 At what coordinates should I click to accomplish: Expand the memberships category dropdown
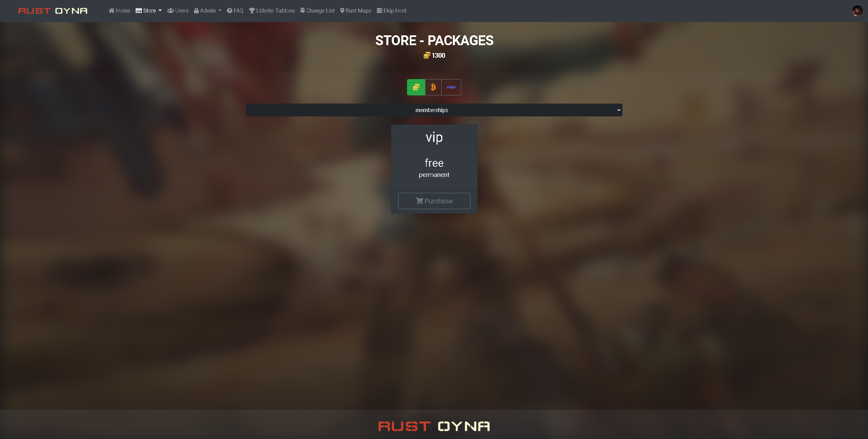pyautogui.click(x=434, y=110)
